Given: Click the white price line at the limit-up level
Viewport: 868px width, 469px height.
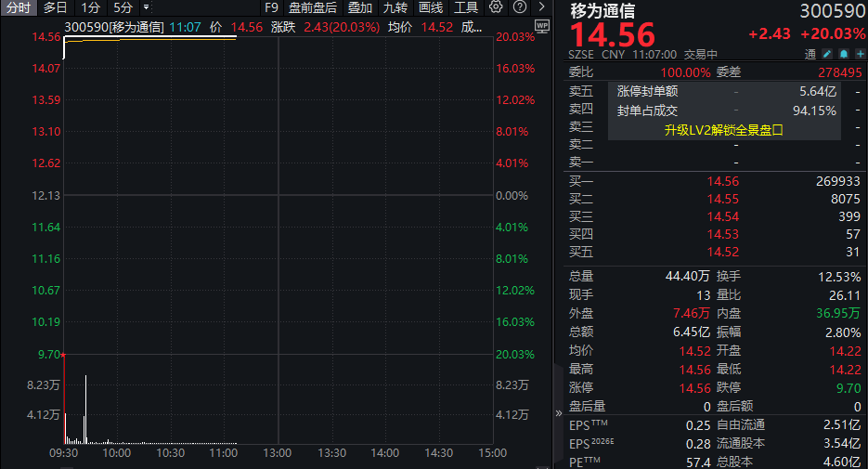Looking at the screenshot, I should pyautogui.click(x=149, y=37).
